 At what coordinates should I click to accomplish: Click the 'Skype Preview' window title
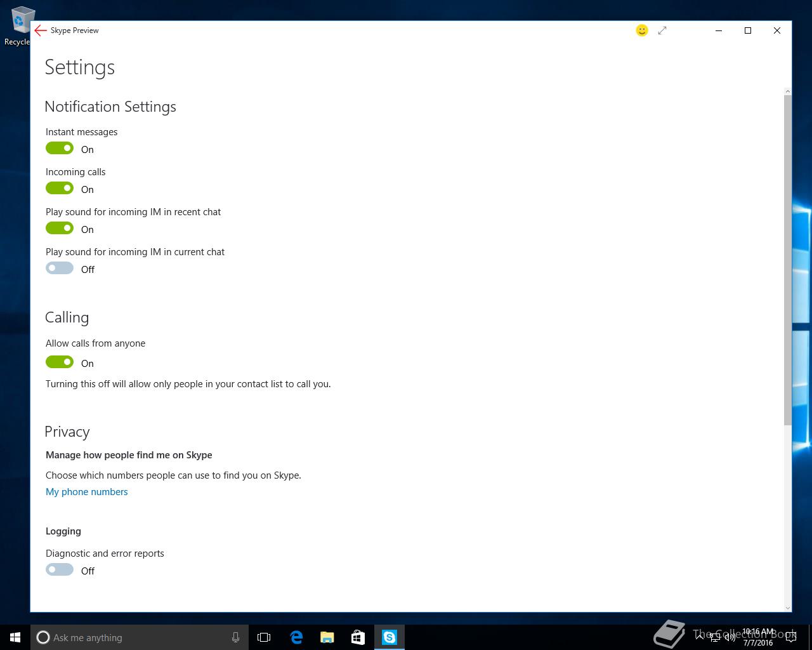tap(75, 30)
